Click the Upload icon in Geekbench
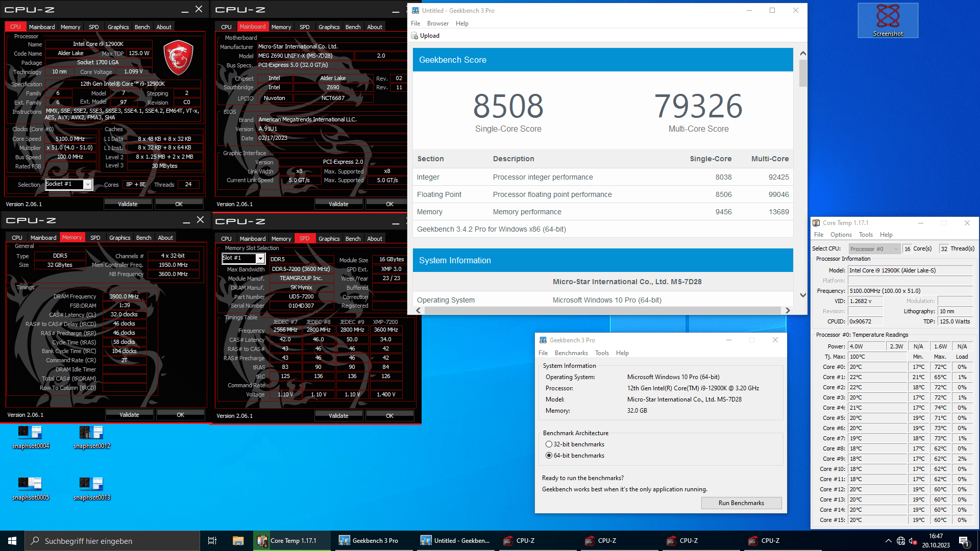This screenshot has height=551, width=980. coord(415,36)
